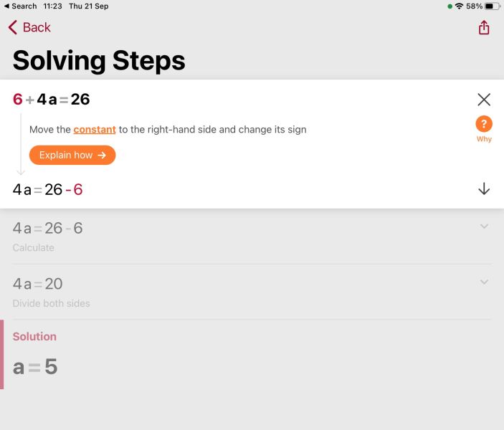Close the expanded step with X icon
Screen dimensions: 504x430
tap(484, 100)
